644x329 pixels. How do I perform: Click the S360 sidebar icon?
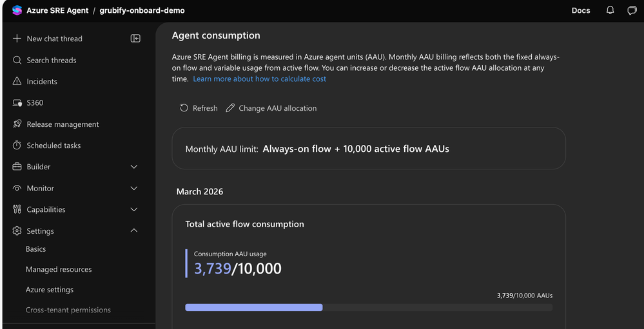point(17,103)
